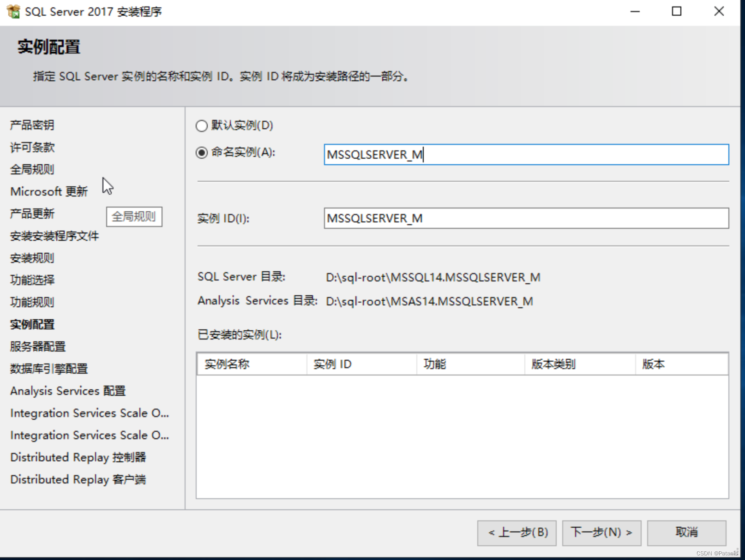Viewport: 745px width, 560px height.
Task: Open the second Integration Services Scale O... step
Action: 90,435
